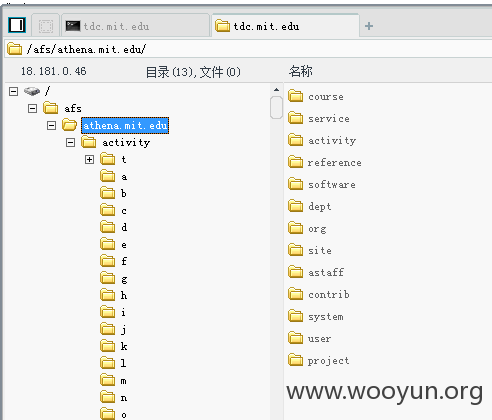This screenshot has width=492, height=420.
Task: Open the activity folder icon in list
Action: tap(296, 140)
